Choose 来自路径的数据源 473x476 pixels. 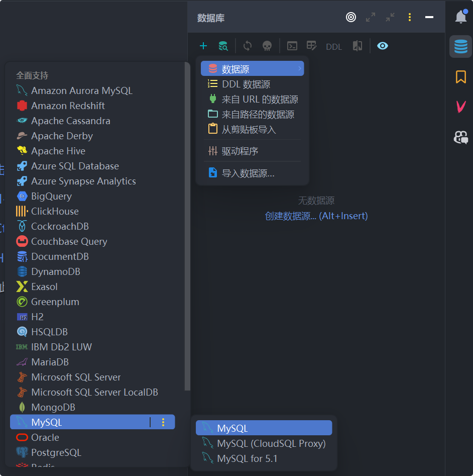(x=252, y=115)
